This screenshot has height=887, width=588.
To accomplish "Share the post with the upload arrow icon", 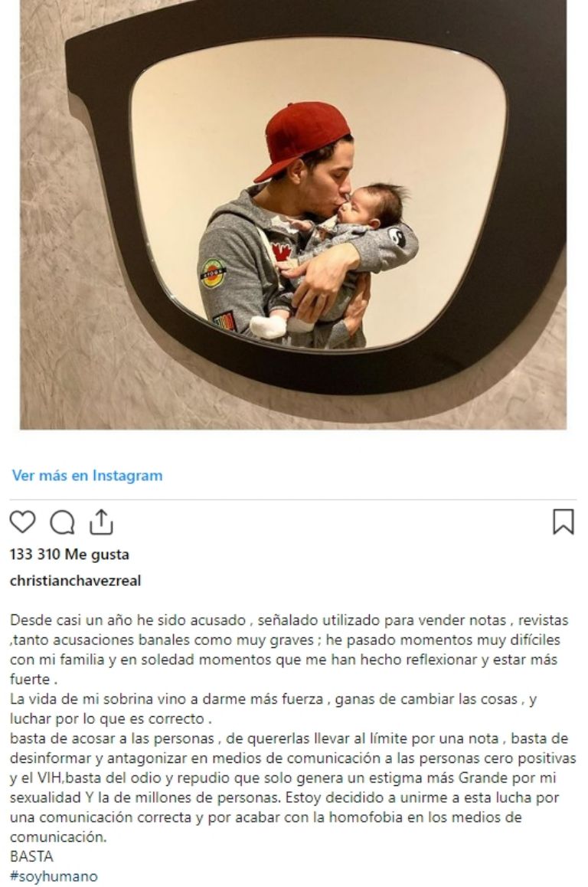I will pyautogui.click(x=101, y=522).
